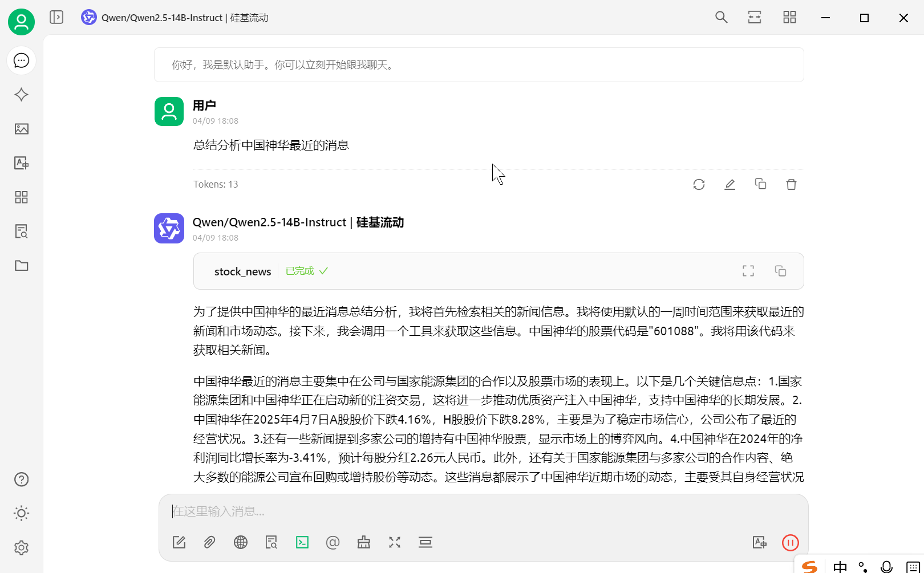Copy the stock_news tool result
The height and width of the screenshot is (573, 924).
click(780, 271)
